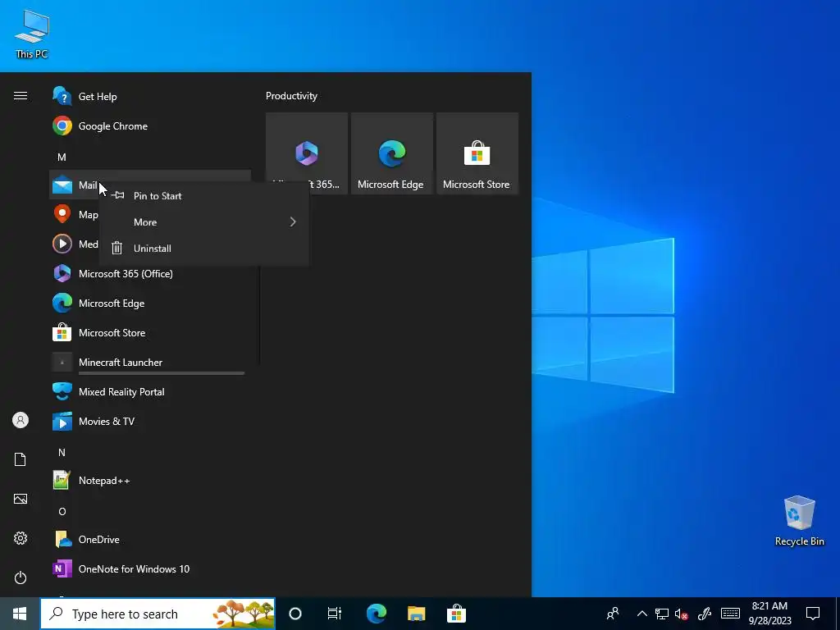Open Media Player app icon
Viewport: 840px width, 630px height.
(x=62, y=244)
